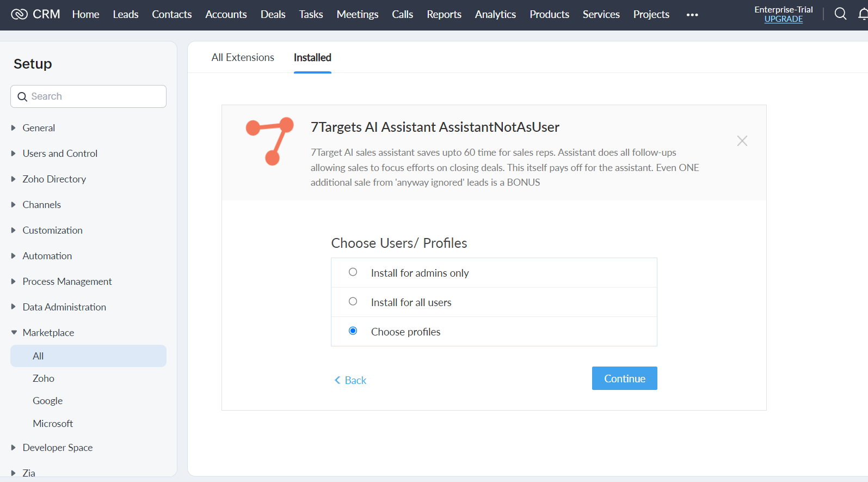Open the global search magnifier icon

(840, 14)
